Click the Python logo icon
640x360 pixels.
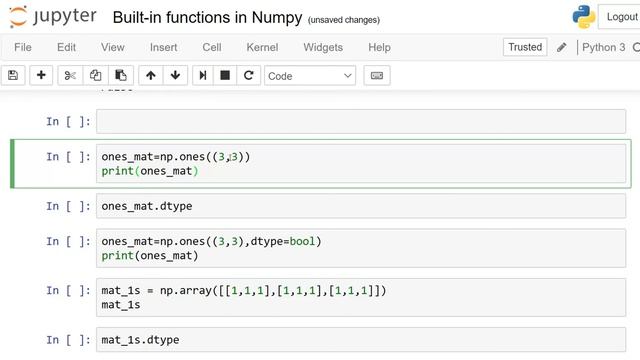coord(584,17)
